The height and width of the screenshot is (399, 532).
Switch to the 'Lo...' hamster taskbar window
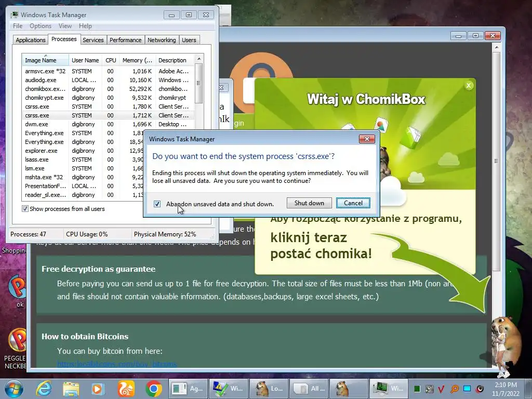pos(269,389)
